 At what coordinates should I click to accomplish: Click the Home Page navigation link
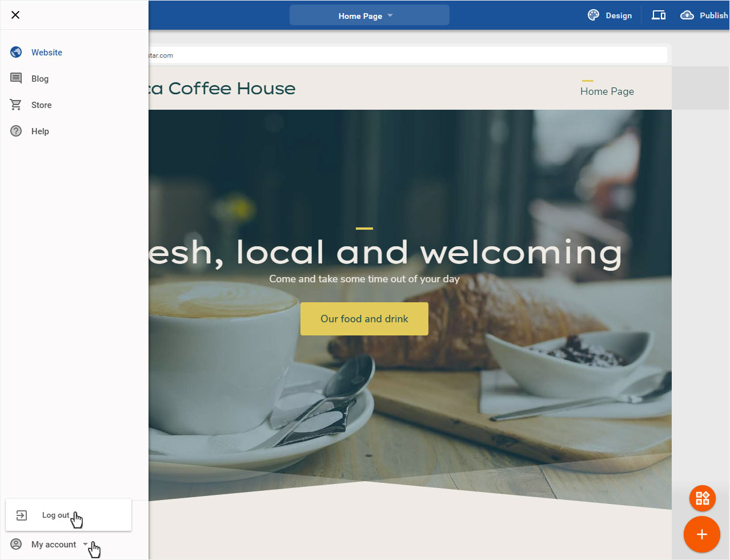coord(607,91)
